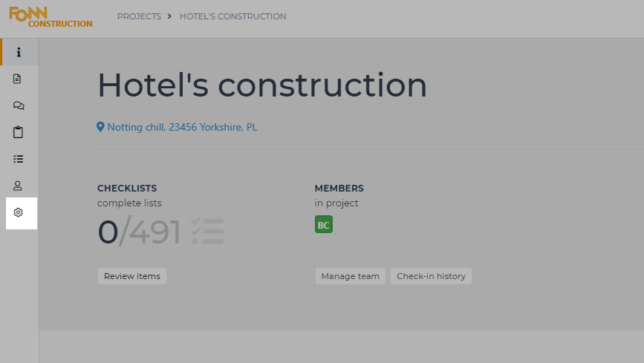Click the map pin location icon

click(x=101, y=127)
